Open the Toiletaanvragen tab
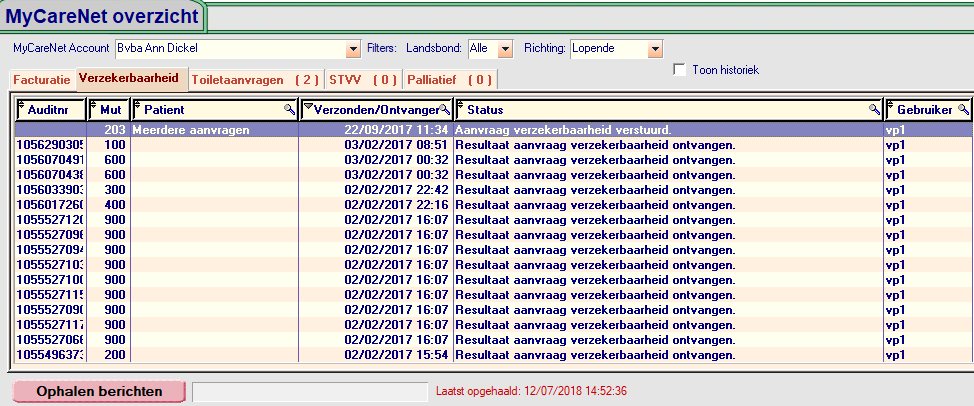974x406 pixels. [x=254, y=79]
